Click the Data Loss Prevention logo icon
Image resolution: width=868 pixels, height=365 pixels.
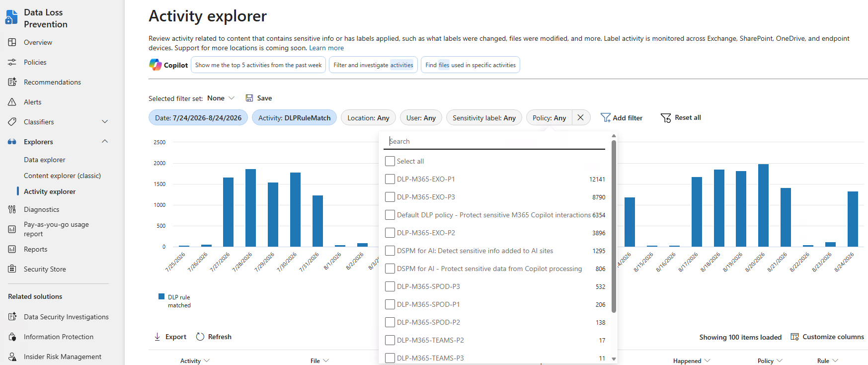(11, 17)
